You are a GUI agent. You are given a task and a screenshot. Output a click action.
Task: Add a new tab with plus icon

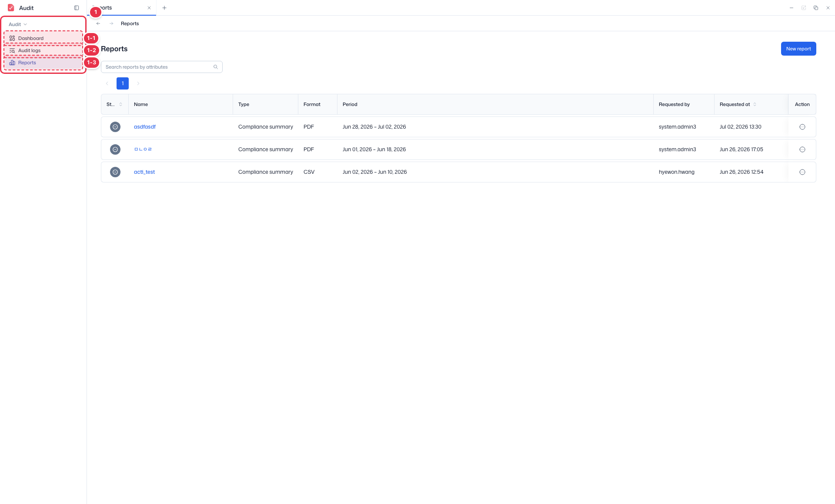click(x=164, y=8)
